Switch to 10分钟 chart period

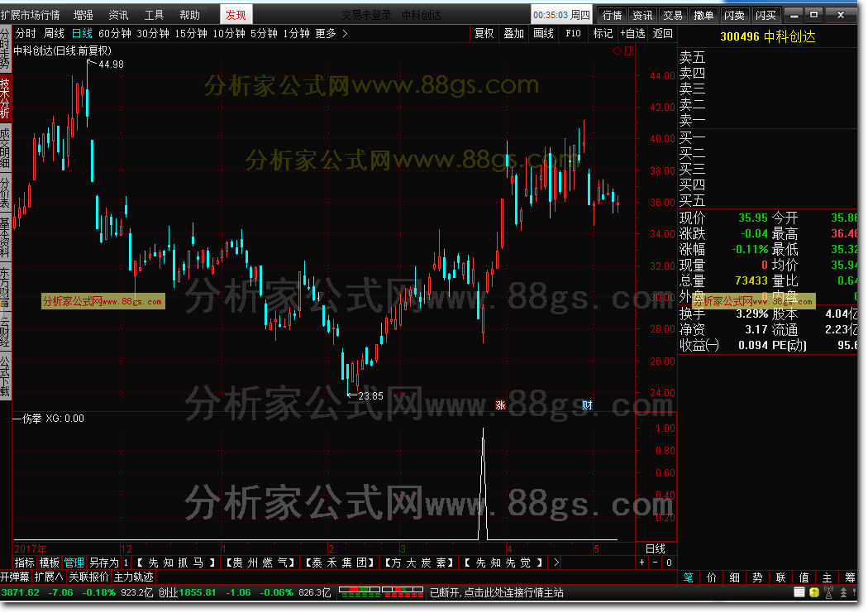click(229, 34)
